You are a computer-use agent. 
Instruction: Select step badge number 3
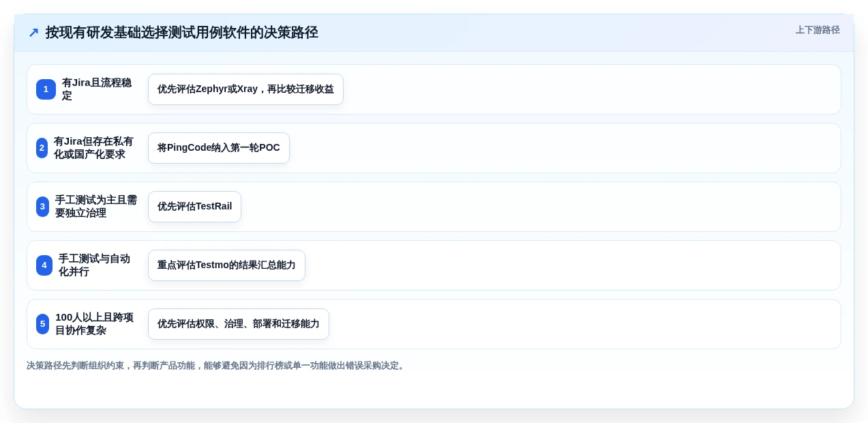[x=42, y=207]
